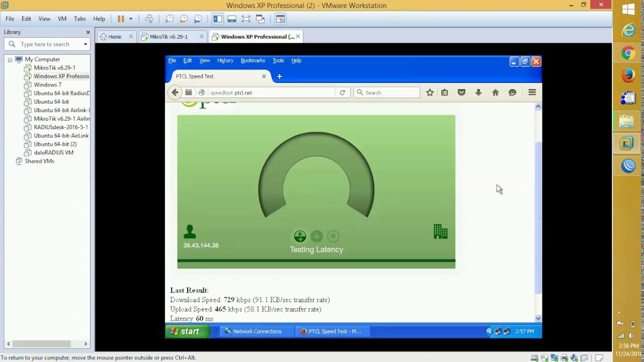Toggle the Library sidebar view icon

[217, 19]
